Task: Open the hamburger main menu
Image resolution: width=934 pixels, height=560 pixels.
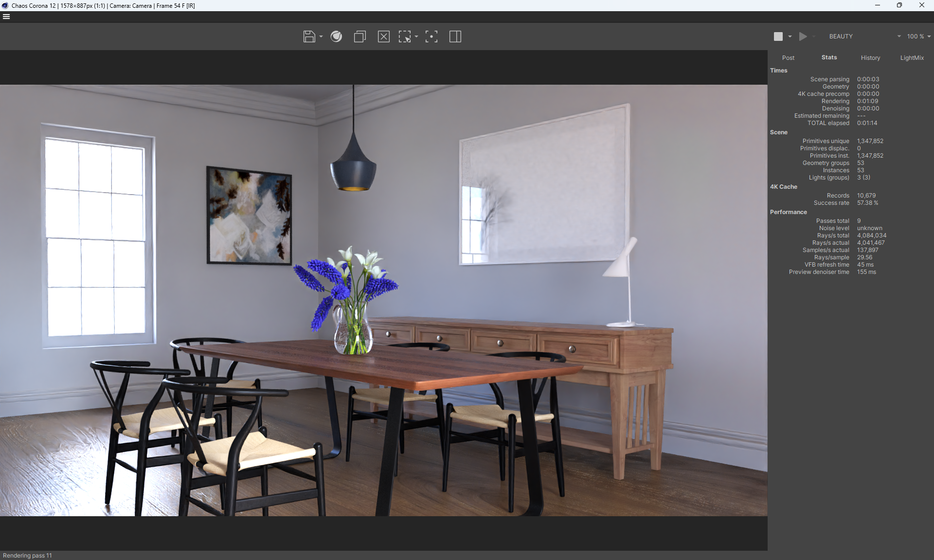Action: click(6, 17)
